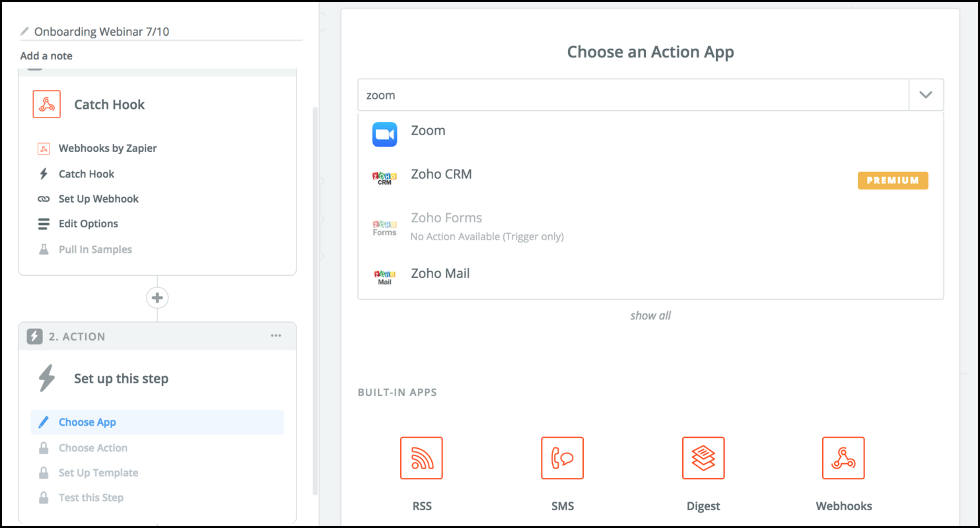Viewport: 980px width, 528px height.
Task: Click the Digest label under built-in apps
Action: pos(703,506)
